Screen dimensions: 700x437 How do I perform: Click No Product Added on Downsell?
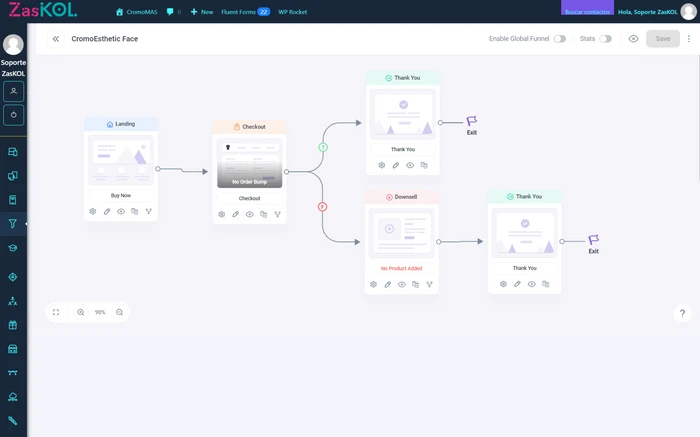pyautogui.click(x=401, y=268)
